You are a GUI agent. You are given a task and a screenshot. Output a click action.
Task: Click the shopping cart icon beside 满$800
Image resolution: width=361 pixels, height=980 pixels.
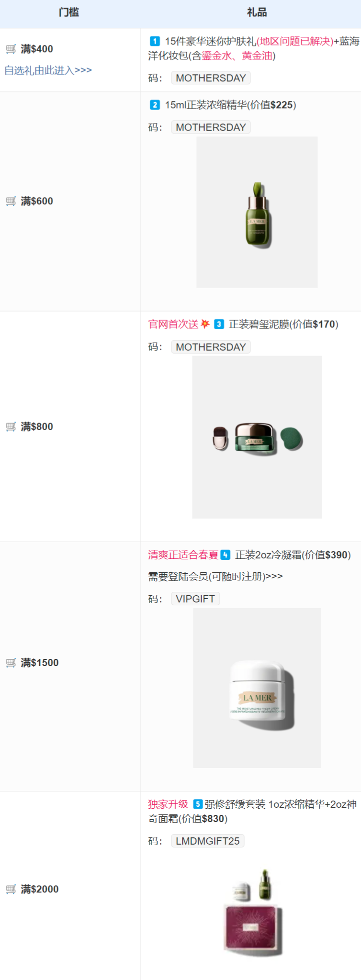(11, 426)
